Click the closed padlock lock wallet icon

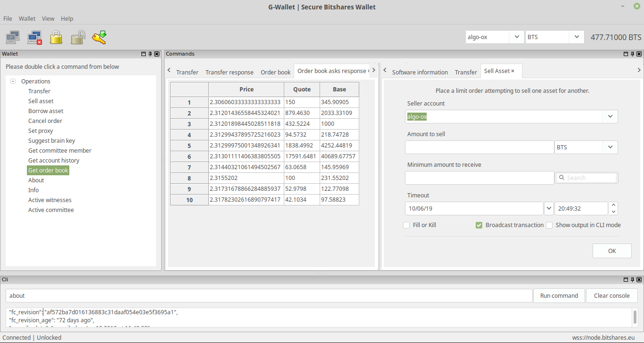[x=56, y=37]
